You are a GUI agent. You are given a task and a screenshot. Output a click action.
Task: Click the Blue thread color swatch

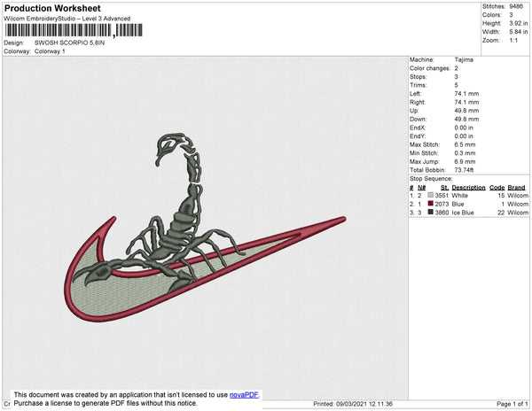click(x=431, y=204)
